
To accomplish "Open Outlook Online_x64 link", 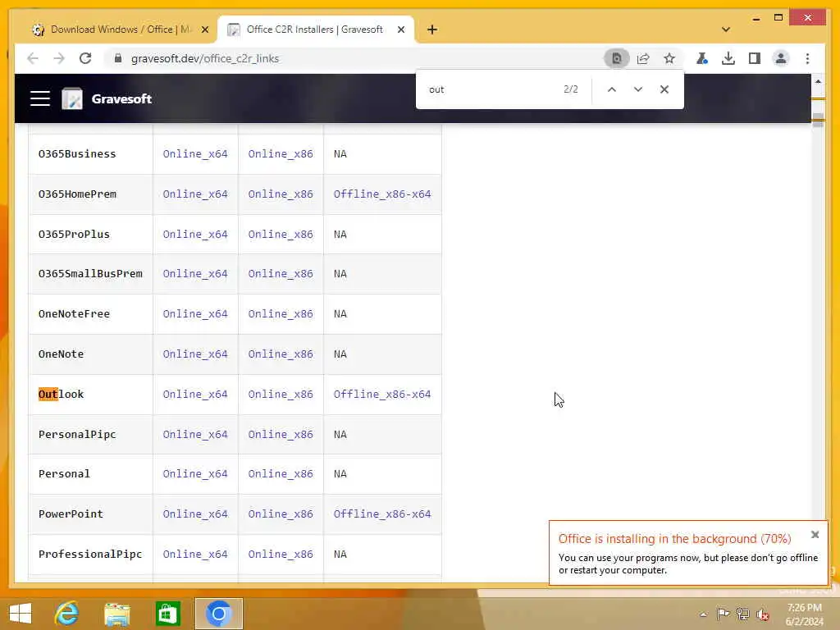I will [x=195, y=395].
